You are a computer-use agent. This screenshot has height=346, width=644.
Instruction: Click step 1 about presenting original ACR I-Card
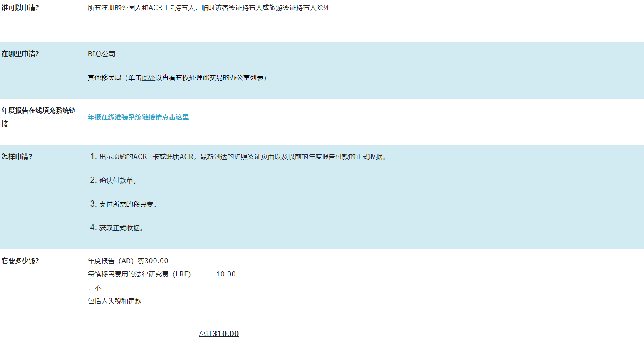click(x=243, y=157)
